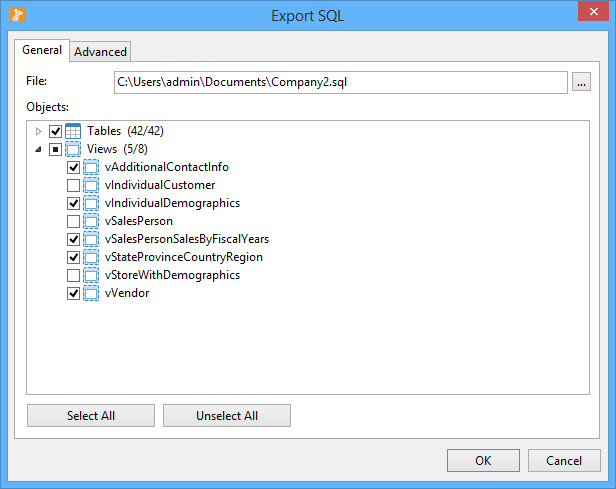The image size is (616, 489).
Task: Confirm export with OK button
Action: pyautogui.click(x=483, y=460)
